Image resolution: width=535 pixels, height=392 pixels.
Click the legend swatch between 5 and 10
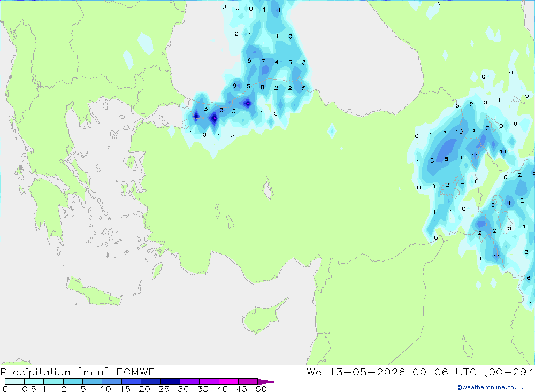point(93,381)
